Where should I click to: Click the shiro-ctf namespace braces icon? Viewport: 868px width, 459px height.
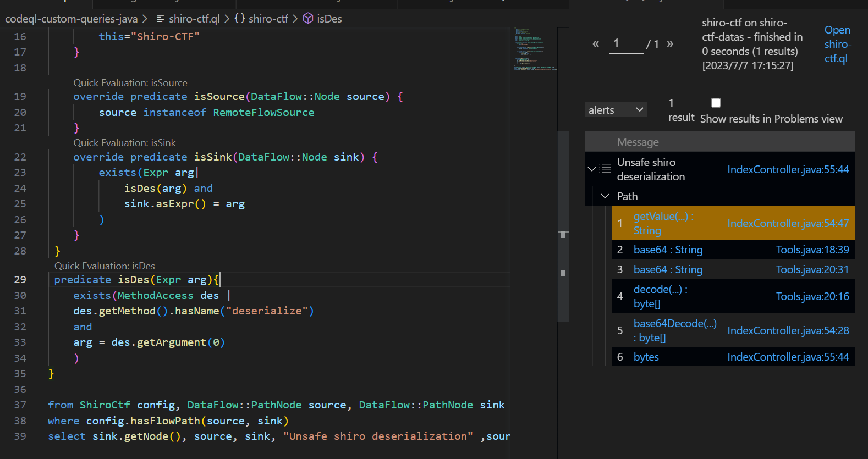(x=239, y=19)
